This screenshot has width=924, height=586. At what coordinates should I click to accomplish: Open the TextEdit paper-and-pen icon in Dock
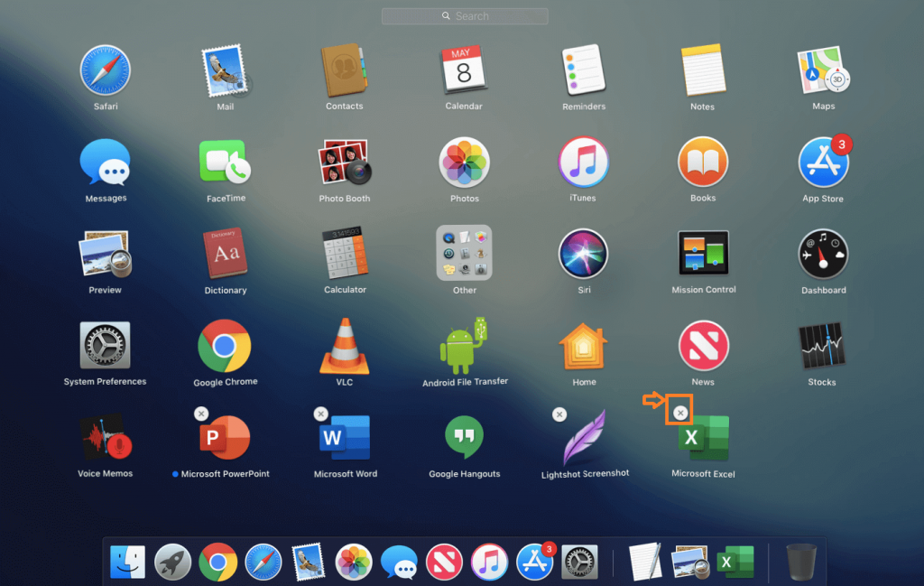point(646,562)
